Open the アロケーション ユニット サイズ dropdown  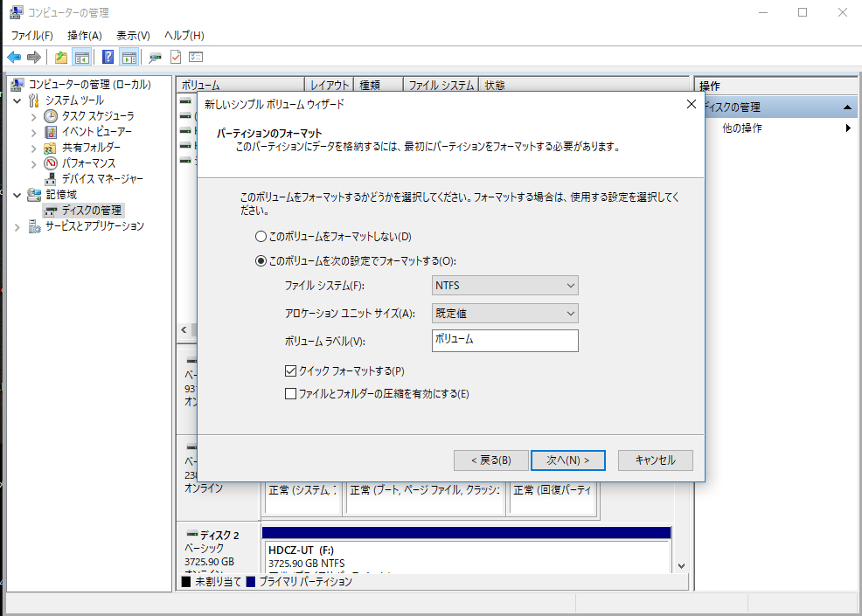click(504, 313)
